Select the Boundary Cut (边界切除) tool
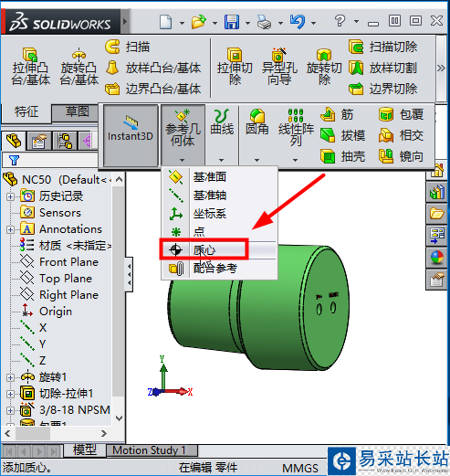This screenshot has height=476, width=450. [382, 89]
